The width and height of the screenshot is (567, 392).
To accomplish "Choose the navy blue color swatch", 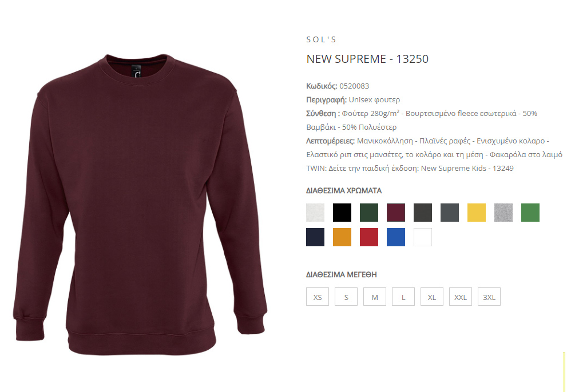I will [315, 237].
